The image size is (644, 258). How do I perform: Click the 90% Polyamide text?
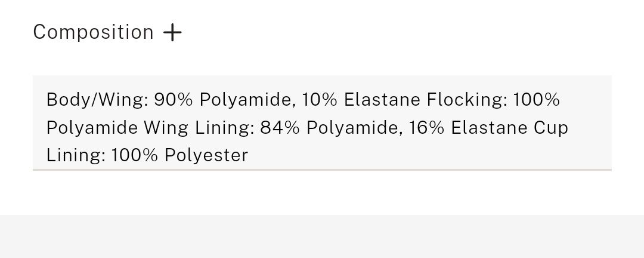(x=225, y=100)
